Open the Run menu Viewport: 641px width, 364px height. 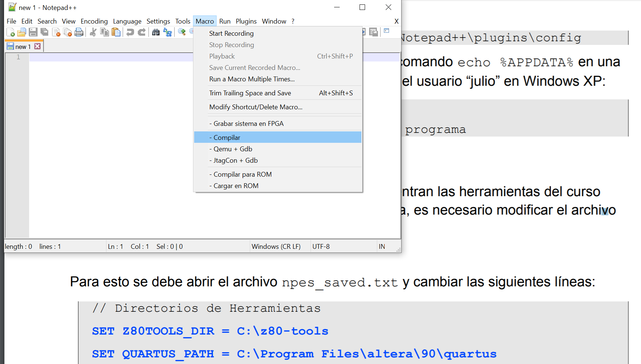point(225,21)
